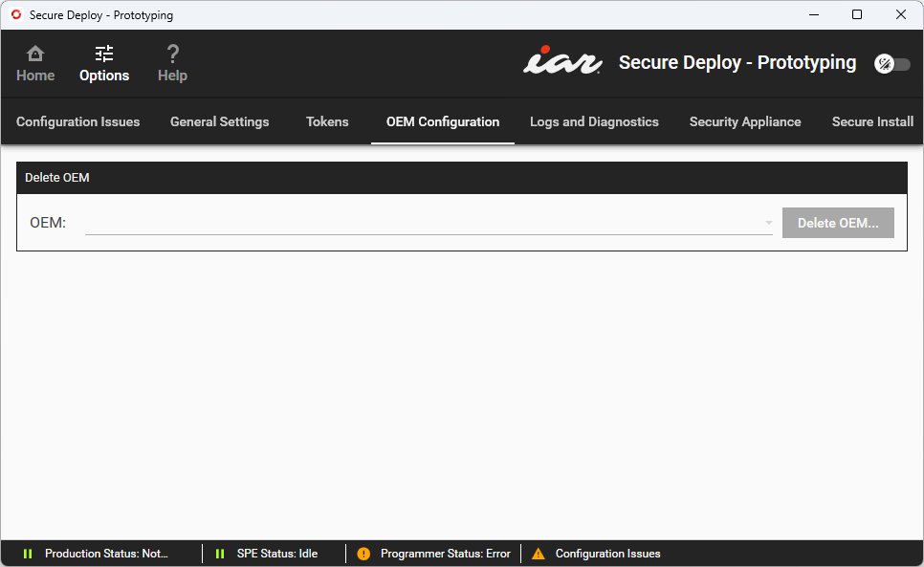Click the IAR logo in the header
The image size is (924, 567).
562,61
